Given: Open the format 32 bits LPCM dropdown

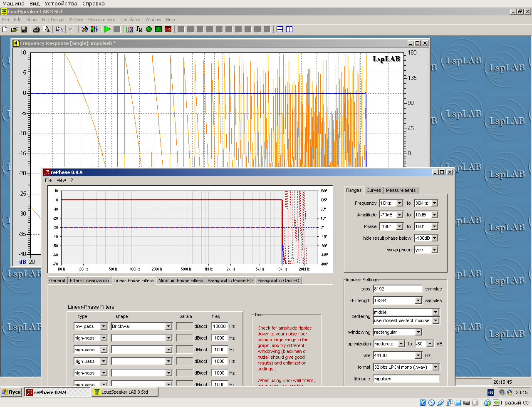Looking at the screenshot, I should click(x=435, y=367).
